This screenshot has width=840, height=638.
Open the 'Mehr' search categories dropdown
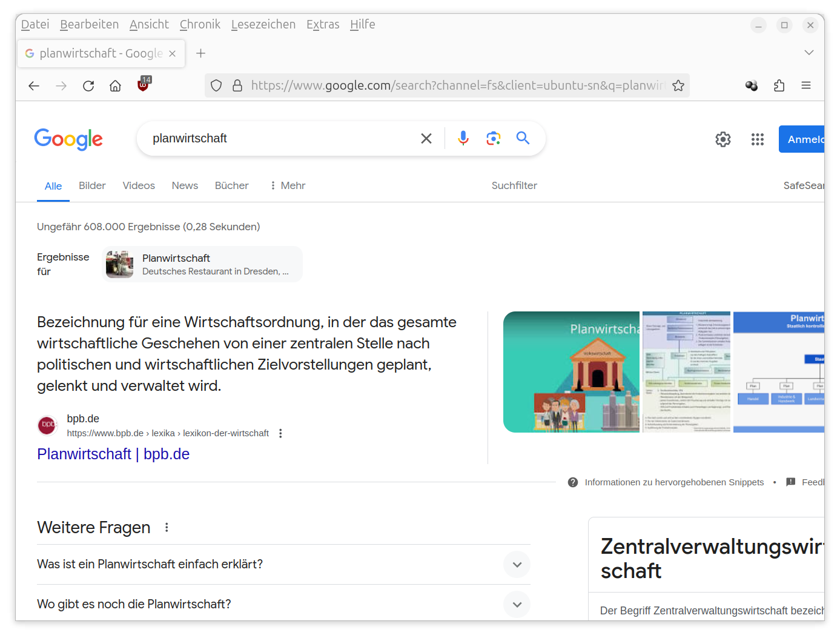(287, 185)
